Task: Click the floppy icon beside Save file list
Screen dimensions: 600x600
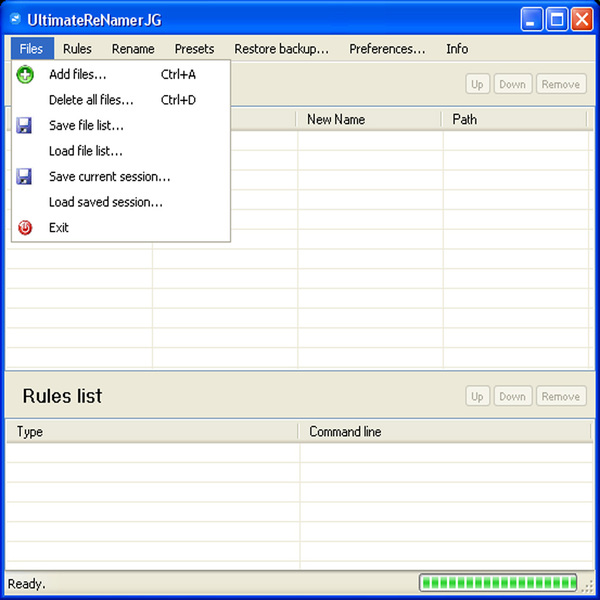Action: click(x=24, y=126)
